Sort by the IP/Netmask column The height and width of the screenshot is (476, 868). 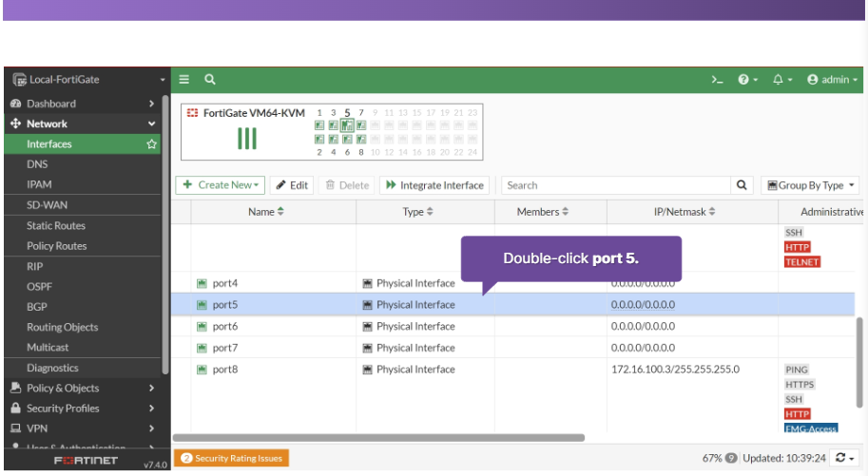[685, 212]
